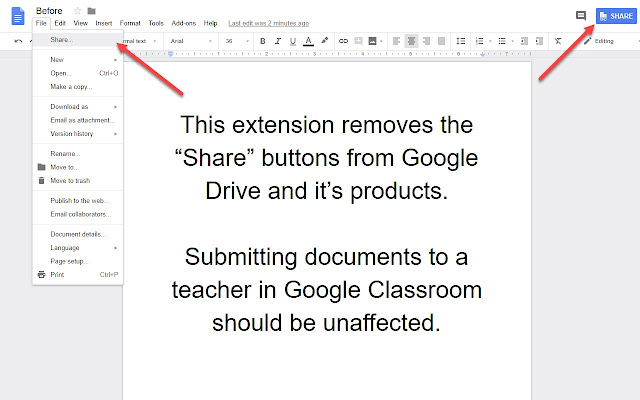Open the highlight color pen
The height and width of the screenshot is (400, 640).
tap(324, 40)
